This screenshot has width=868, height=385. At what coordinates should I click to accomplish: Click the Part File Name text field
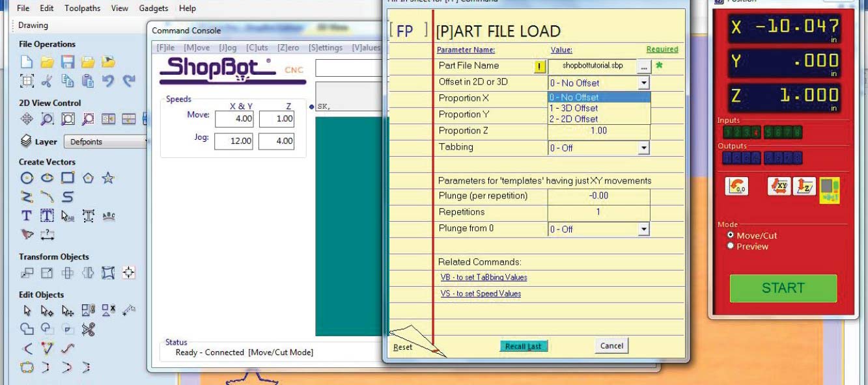coord(591,66)
